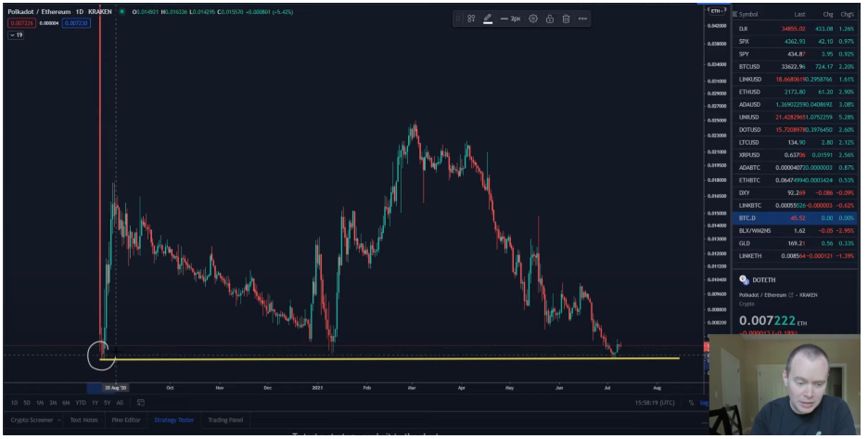Select LINKETH in the watchlist

click(x=795, y=256)
